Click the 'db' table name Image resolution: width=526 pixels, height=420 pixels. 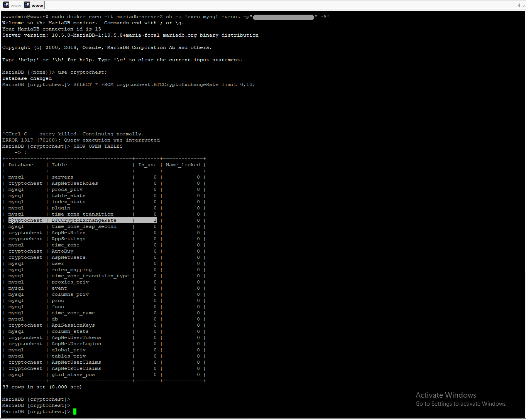pyautogui.click(x=55, y=319)
